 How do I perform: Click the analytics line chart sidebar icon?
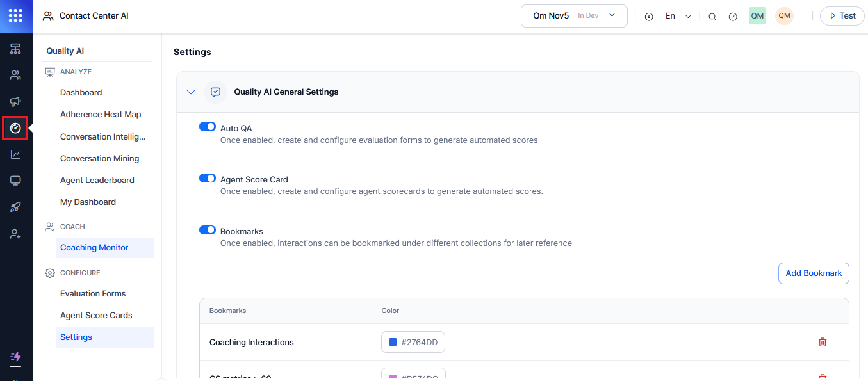pos(15,154)
